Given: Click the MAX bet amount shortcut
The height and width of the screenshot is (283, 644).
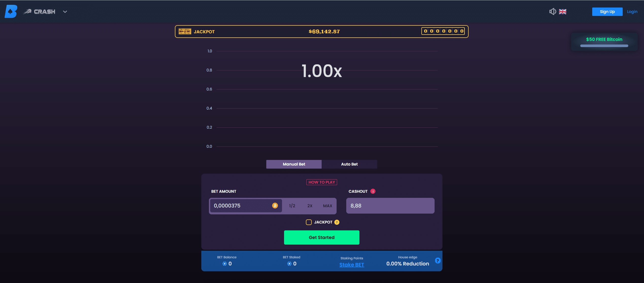Looking at the screenshot, I should 327,206.
